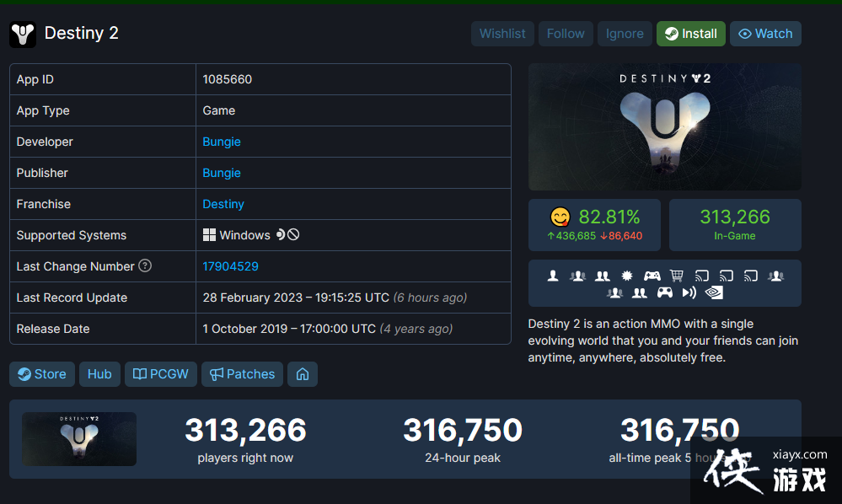Open the Steam Store page button
Image resolution: width=842 pixels, height=504 pixels.
pos(42,374)
